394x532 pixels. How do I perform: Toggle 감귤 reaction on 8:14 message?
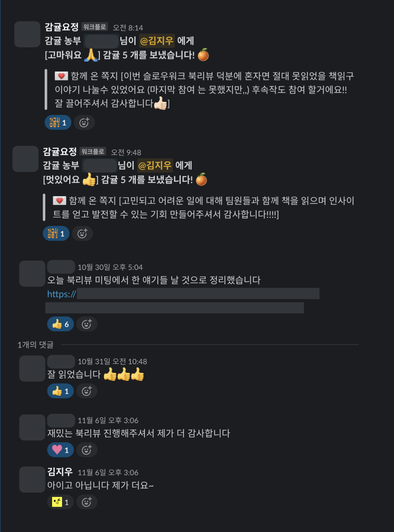pyautogui.click(x=58, y=123)
